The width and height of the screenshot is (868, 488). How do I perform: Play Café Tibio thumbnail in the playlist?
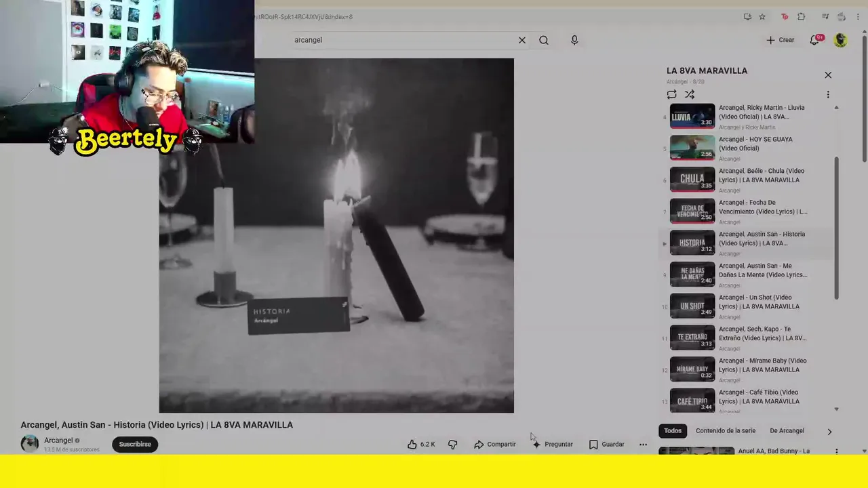point(692,400)
